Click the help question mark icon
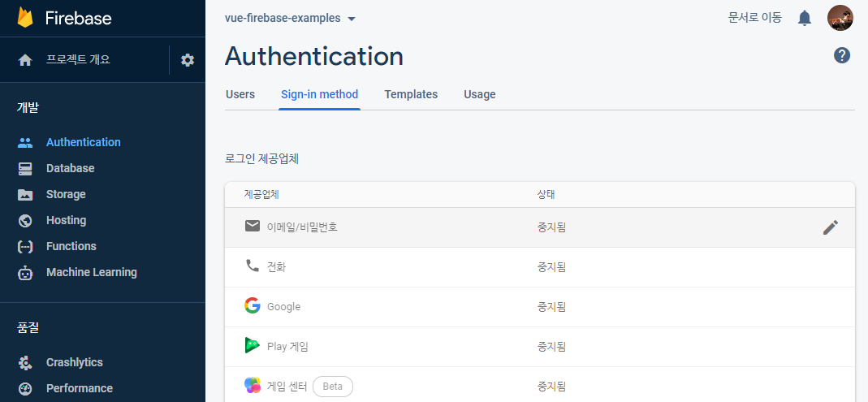 [841, 55]
